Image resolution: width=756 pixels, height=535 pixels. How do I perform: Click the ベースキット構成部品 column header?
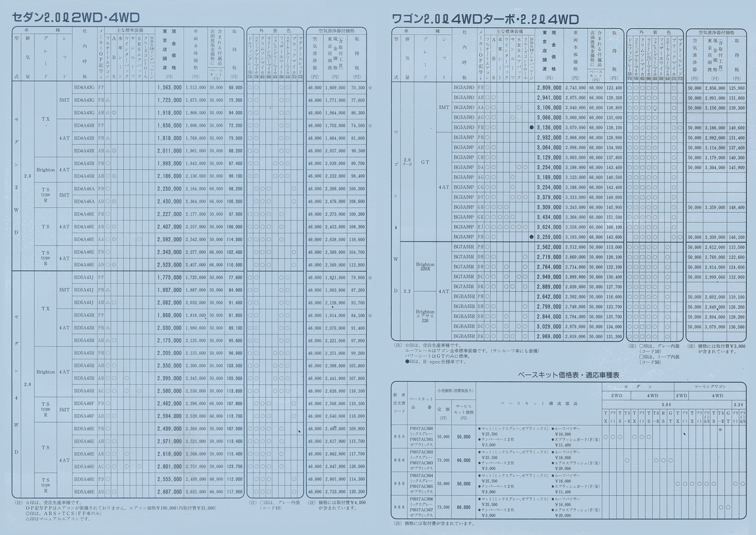click(538, 403)
